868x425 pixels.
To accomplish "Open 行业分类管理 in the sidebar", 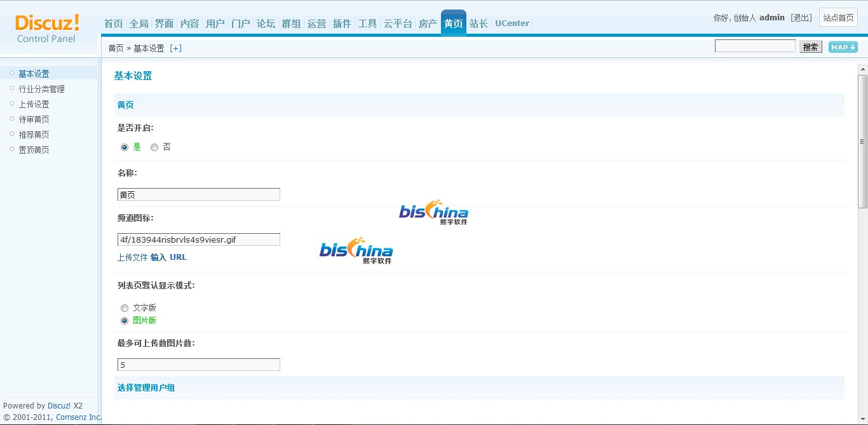I will coord(41,89).
